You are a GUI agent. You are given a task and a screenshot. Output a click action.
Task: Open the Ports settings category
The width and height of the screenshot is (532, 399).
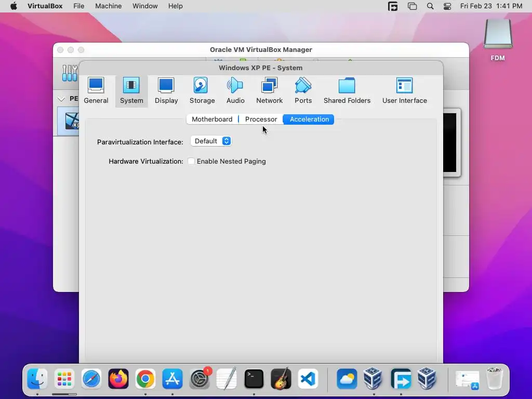pyautogui.click(x=303, y=91)
